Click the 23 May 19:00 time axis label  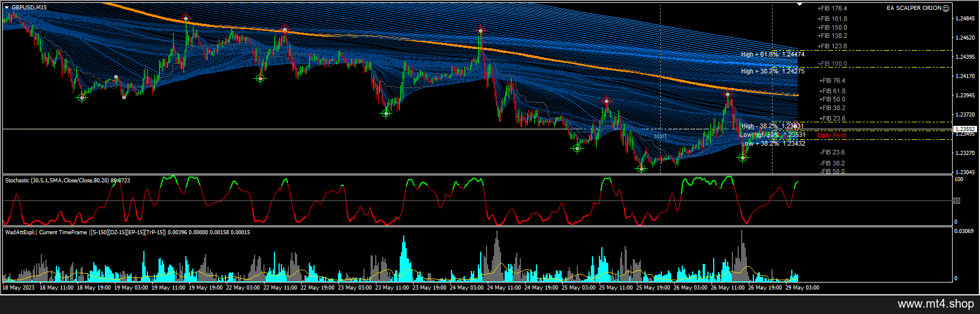[x=430, y=288]
